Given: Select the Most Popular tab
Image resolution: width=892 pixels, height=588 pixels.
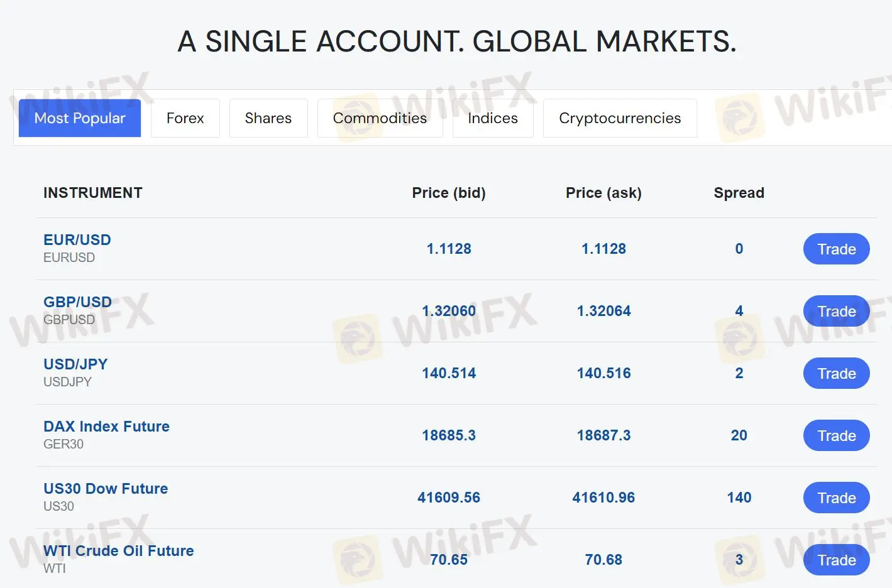Looking at the screenshot, I should [x=79, y=118].
